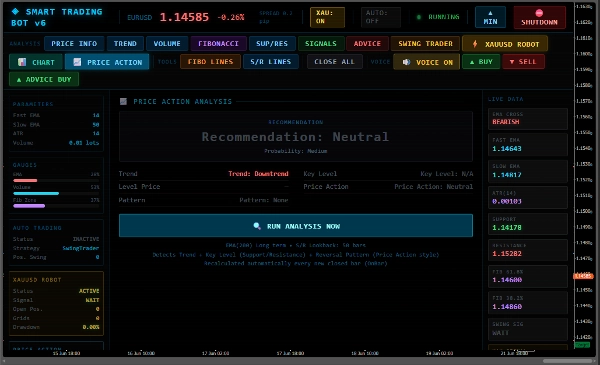Select the Price Action button icon
Screen dimensions: 600x365
pyautogui.click(x=77, y=62)
